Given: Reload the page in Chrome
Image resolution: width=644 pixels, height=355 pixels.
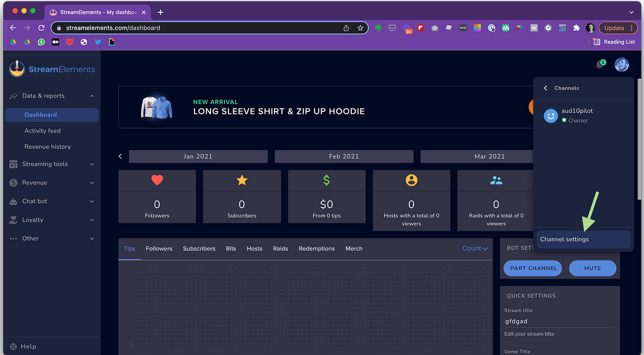Looking at the screenshot, I should (x=41, y=28).
